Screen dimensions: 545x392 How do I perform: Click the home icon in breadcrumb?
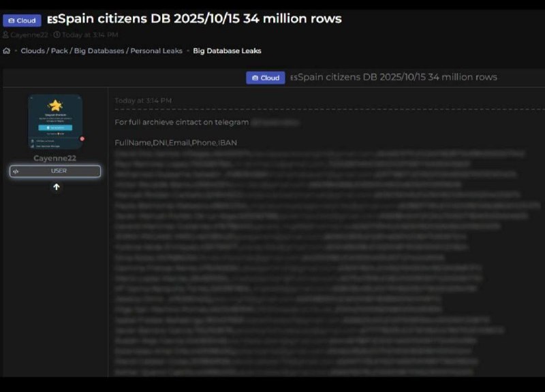[7, 51]
